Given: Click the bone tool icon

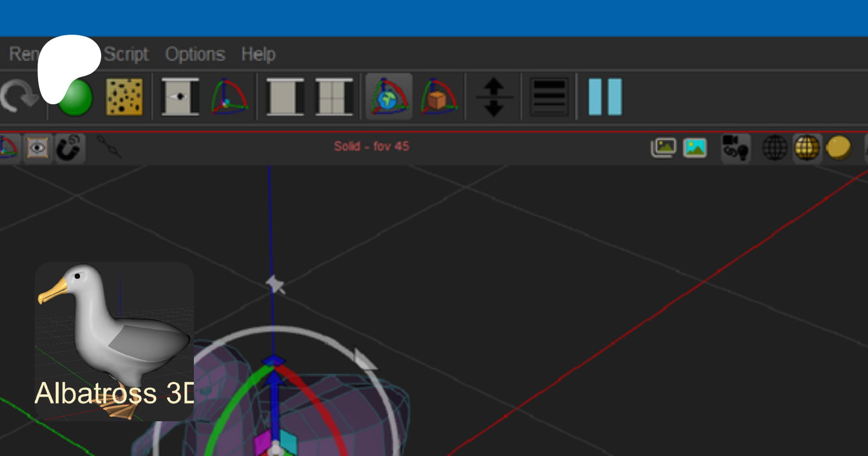Looking at the screenshot, I should click(109, 147).
